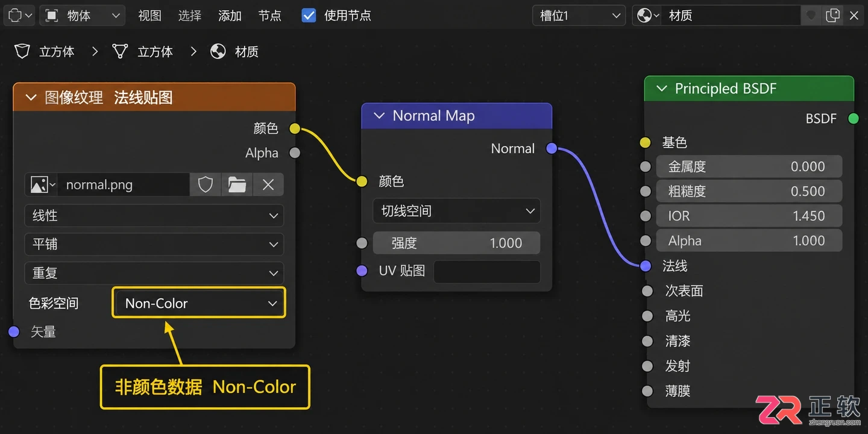Unlink normal.png with X icon
868x434 pixels.
268,184
